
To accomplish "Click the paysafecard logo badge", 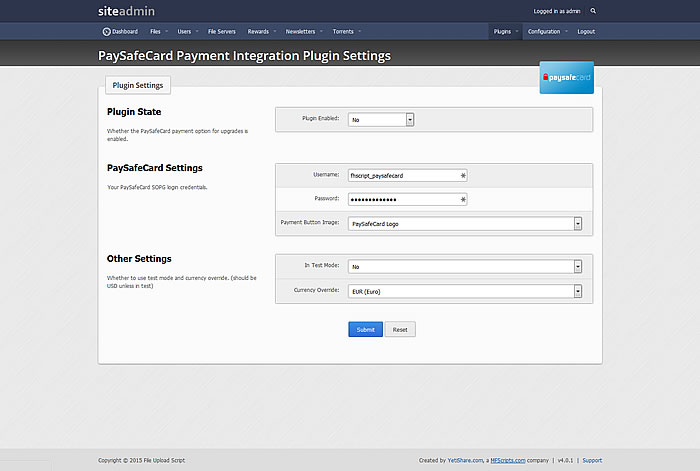I will (x=567, y=78).
